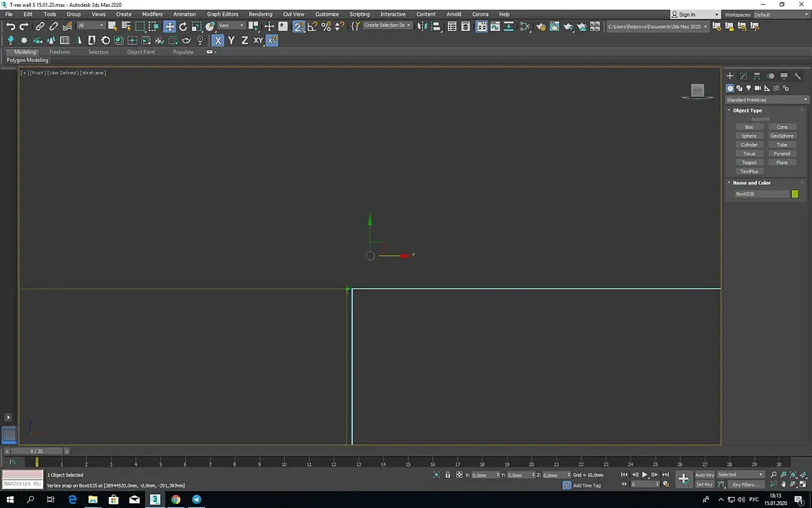Click the Key Filters button
The image size is (812, 508).
pyautogui.click(x=745, y=485)
